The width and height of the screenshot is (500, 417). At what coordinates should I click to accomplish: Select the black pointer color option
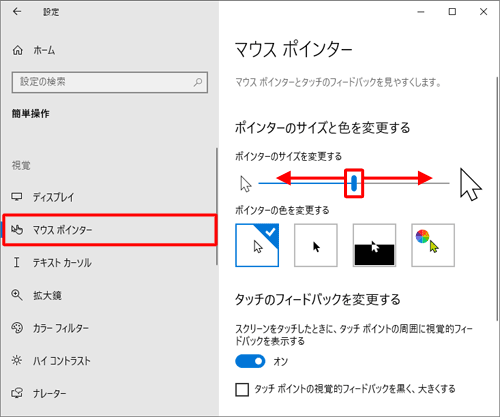tap(316, 245)
